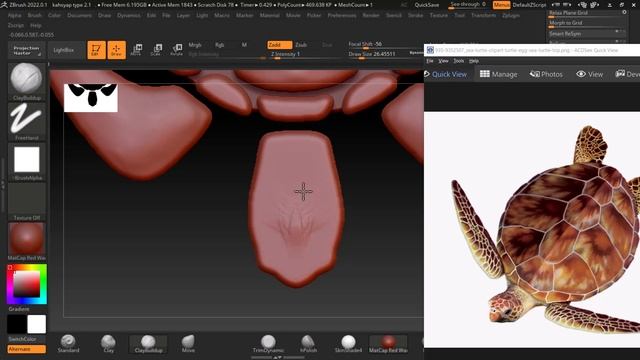Choose the Move brush in bottom shelf
Screen dimensions: 640x360
tap(188, 344)
